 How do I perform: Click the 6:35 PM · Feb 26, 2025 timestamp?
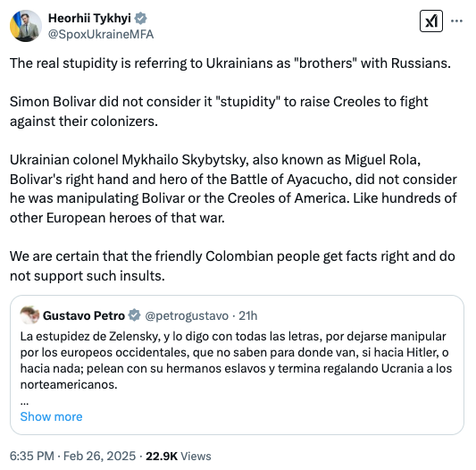point(72,456)
